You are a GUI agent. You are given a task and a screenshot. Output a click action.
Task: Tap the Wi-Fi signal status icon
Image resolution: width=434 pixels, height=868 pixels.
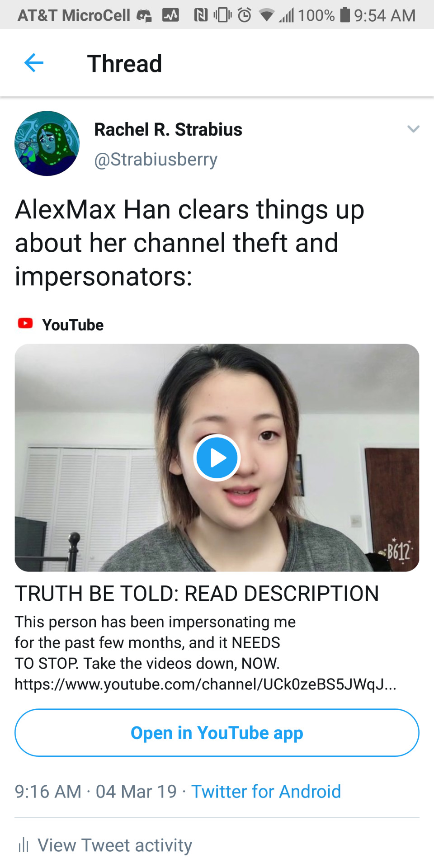[x=267, y=16]
